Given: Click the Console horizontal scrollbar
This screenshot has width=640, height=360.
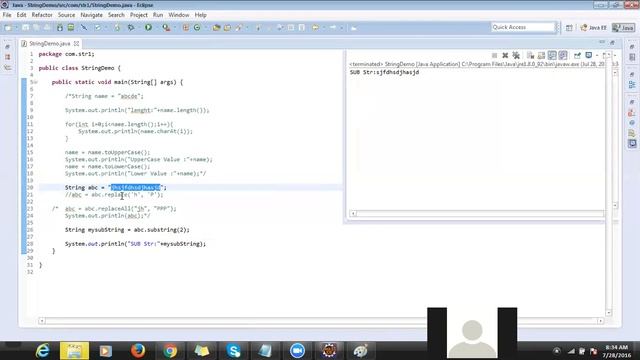Looking at the screenshot, I should [x=477, y=213].
